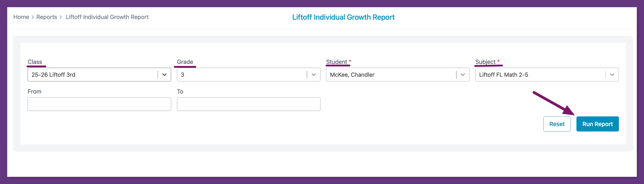Click the Grade field label
The width and height of the screenshot is (644, 184).
point(185,62)
